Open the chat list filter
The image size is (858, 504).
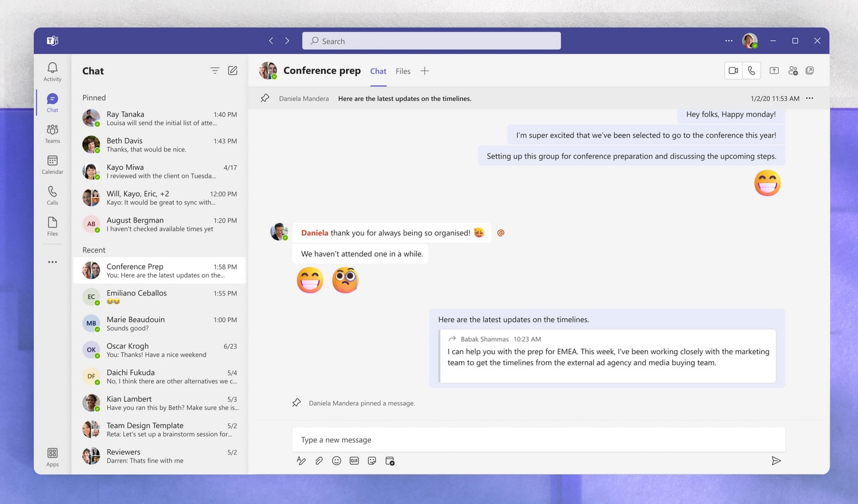[215, 71]
